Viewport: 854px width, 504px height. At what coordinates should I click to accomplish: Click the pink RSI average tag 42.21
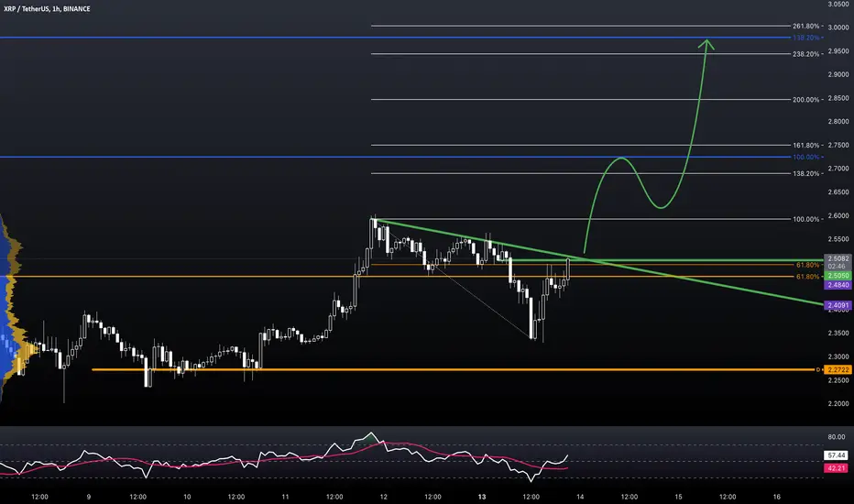[x=836, y=468]
